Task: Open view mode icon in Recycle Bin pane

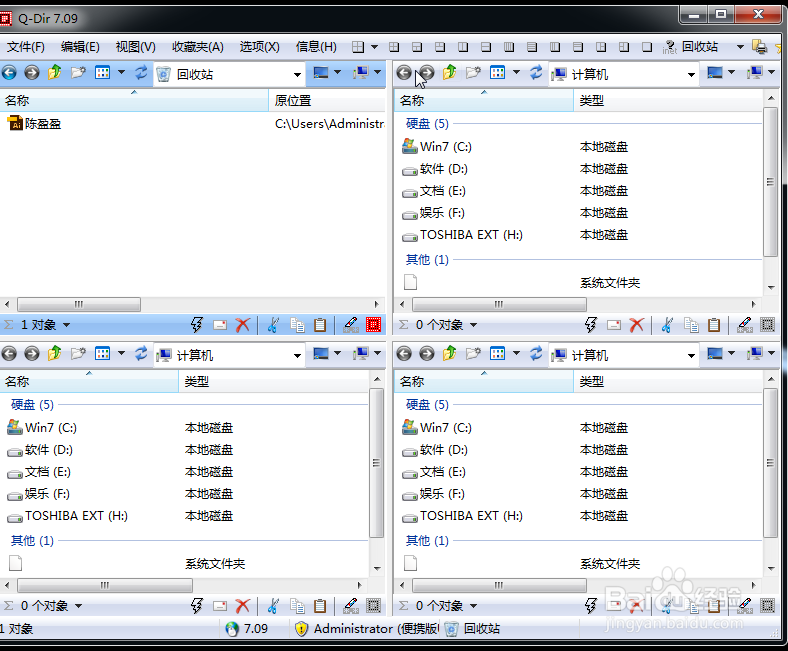Action: coord(103,73)
